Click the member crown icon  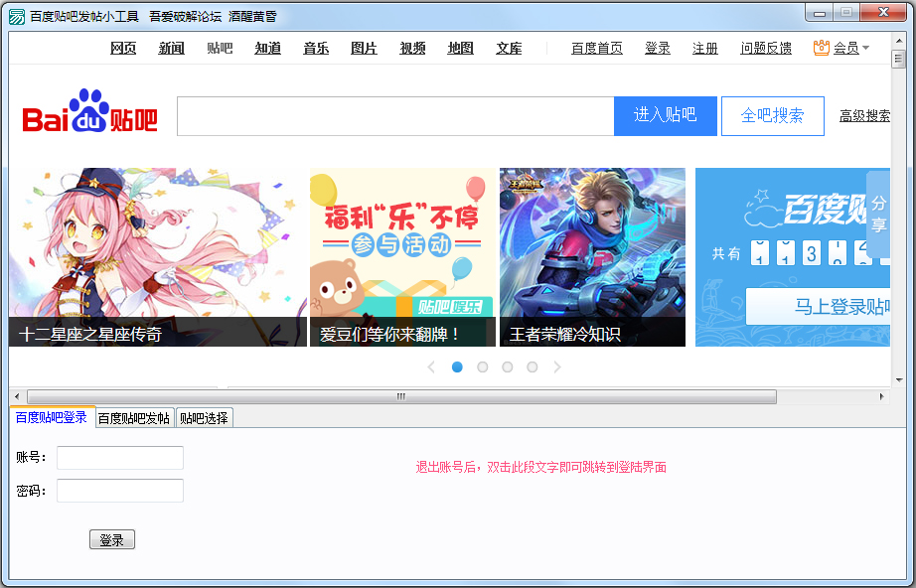821,48
